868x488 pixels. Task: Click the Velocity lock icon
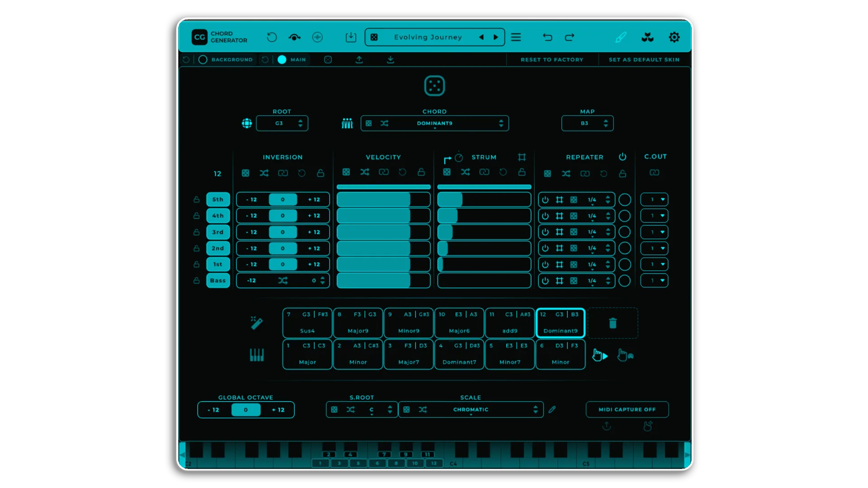click(x=421, y=172)
